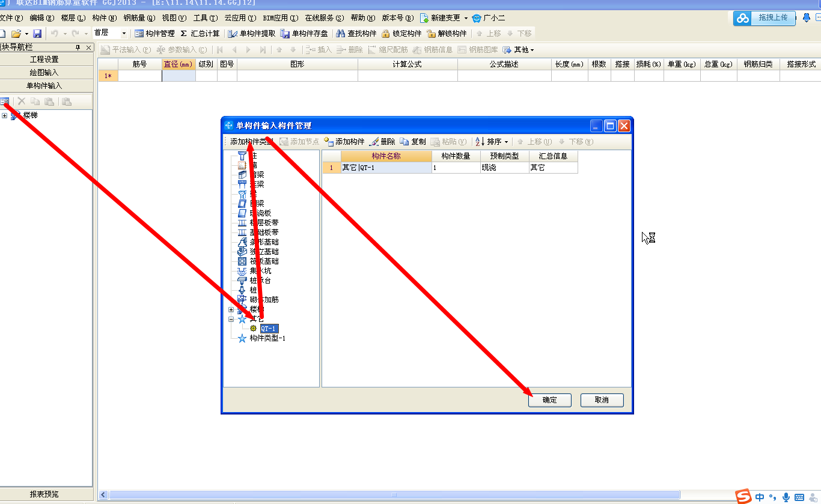Open the 版本号 menu
The image size is (821, 504).
pos(397,19)
